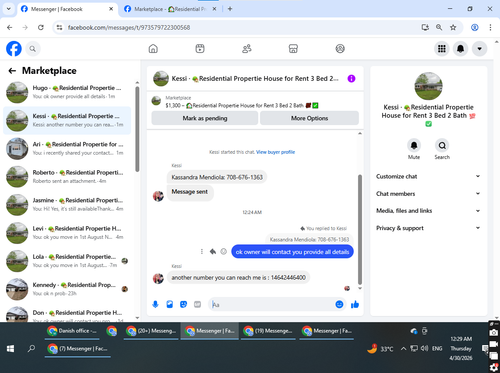This screenshot has width=500, height=373.
Task: Expand Privacy & support section
Action: 428,228
